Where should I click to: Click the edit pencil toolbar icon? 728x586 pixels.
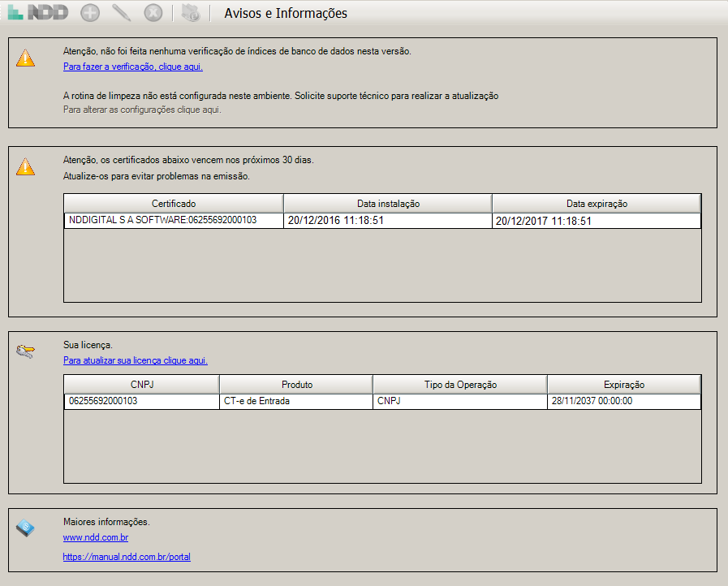coord(121,13)
